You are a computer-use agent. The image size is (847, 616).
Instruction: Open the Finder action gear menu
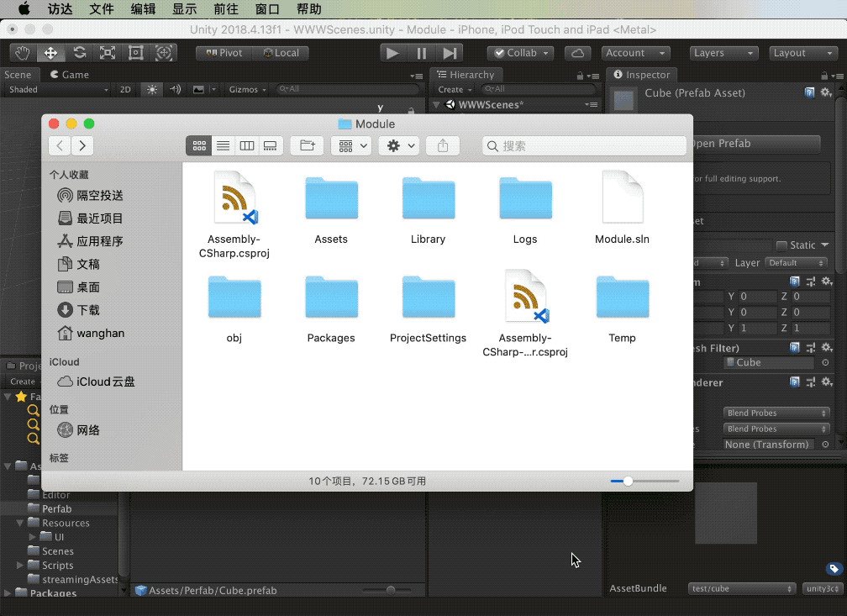(x=399, y=145)
